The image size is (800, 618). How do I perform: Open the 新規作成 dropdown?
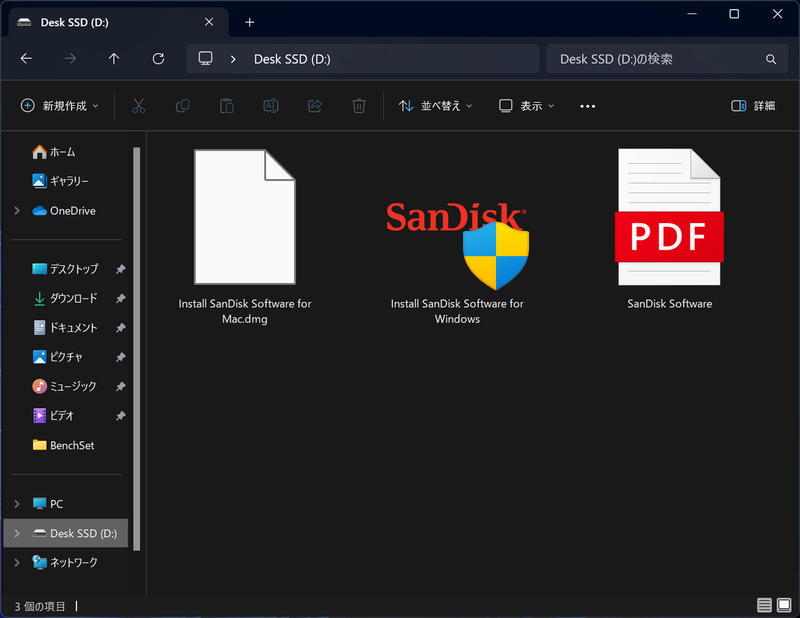click(60, 106)
